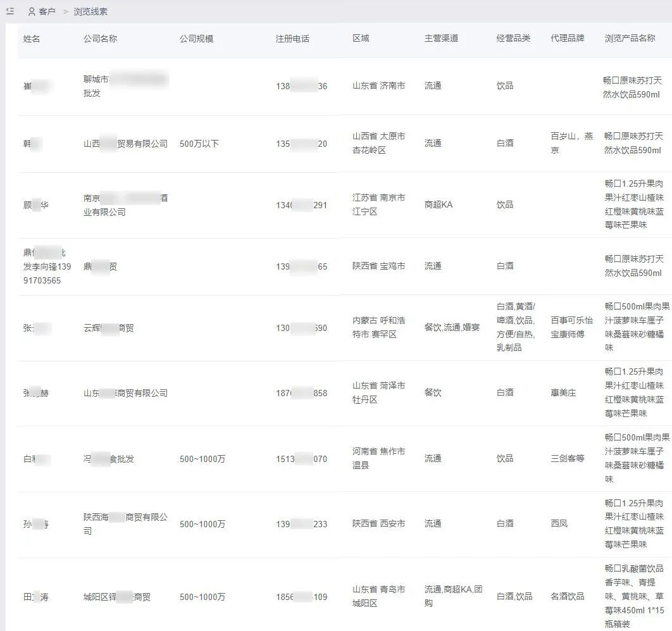Click the 公司规模 column header

(196, 39)
